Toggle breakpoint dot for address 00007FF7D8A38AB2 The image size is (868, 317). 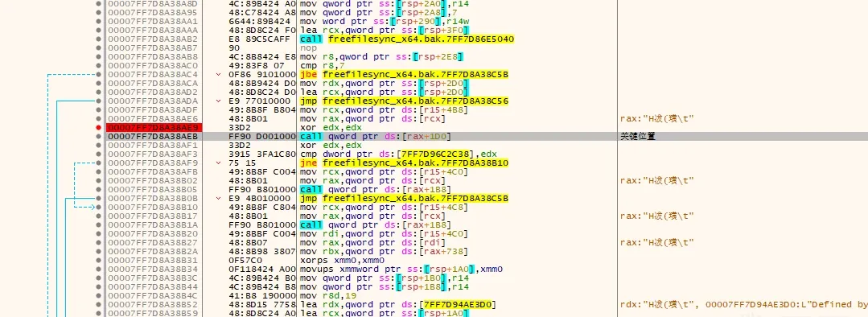tap(98, 39)
